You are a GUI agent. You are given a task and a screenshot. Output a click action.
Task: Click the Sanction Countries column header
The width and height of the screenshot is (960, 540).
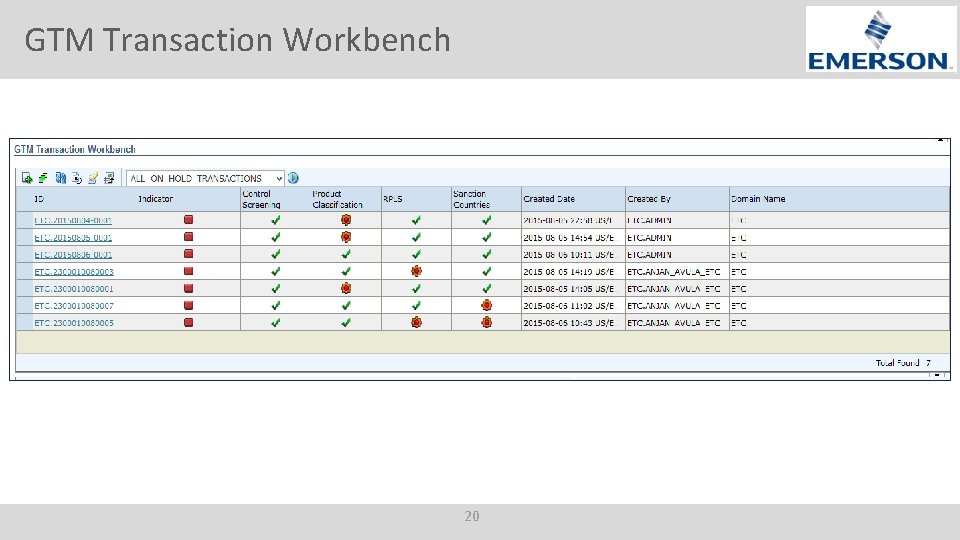click(471, 199)
